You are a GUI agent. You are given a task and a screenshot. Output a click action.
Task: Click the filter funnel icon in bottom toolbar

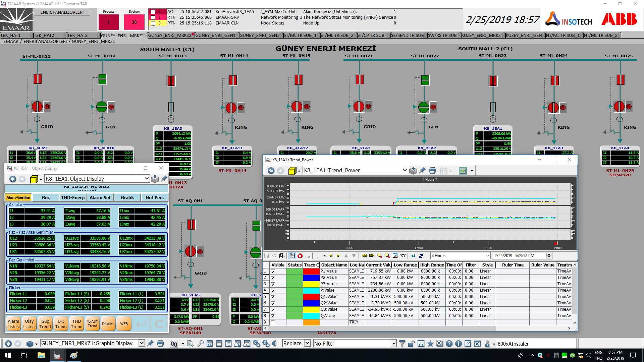[x=402, y=344]
